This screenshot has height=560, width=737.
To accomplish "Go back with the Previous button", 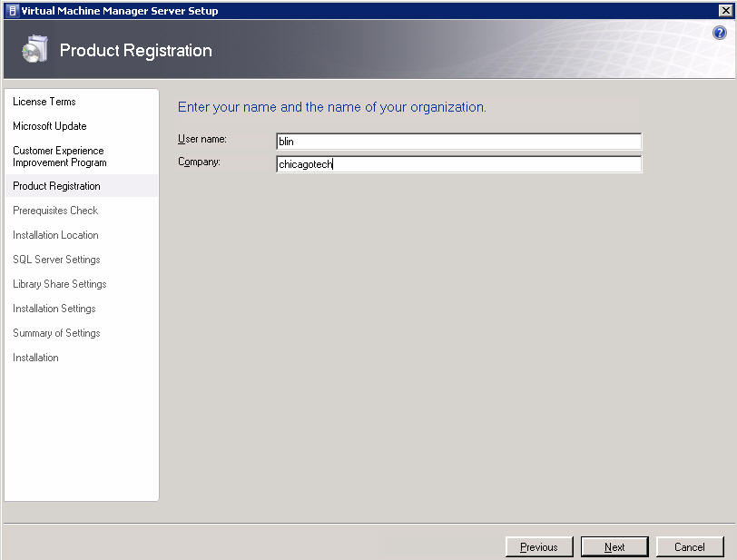I will (x=539, y=546).
